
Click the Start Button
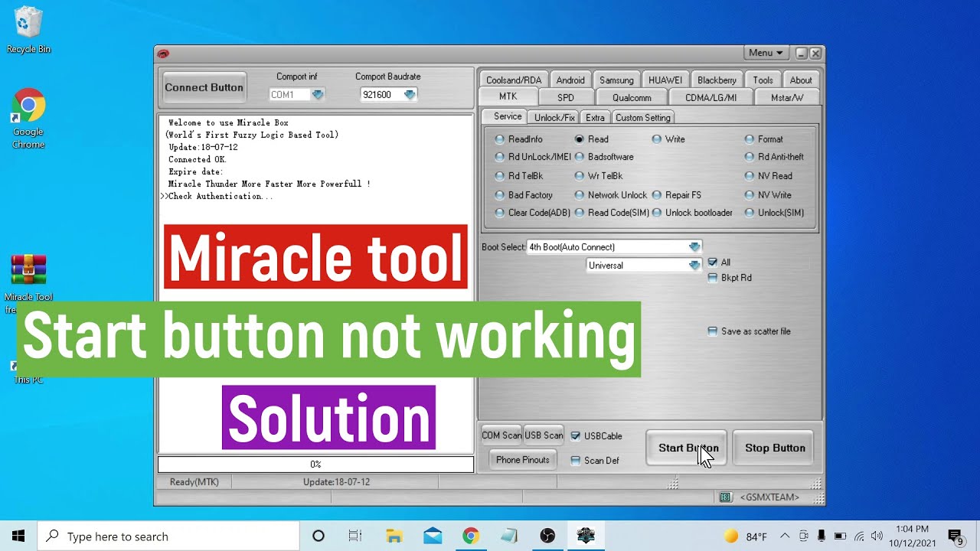pyautogui.click(x=688, y=448)
